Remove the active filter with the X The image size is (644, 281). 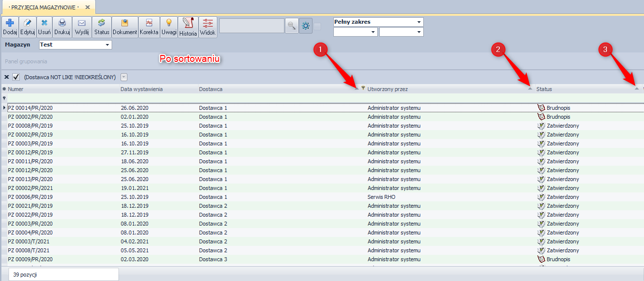6,77
